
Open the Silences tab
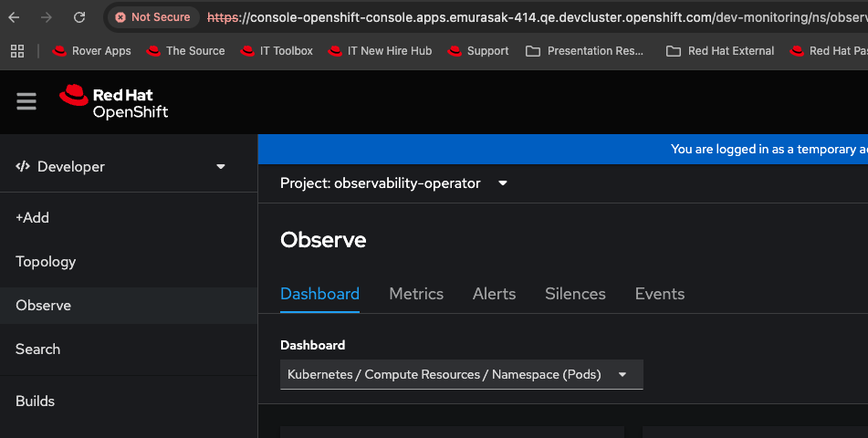coord(575,294)
